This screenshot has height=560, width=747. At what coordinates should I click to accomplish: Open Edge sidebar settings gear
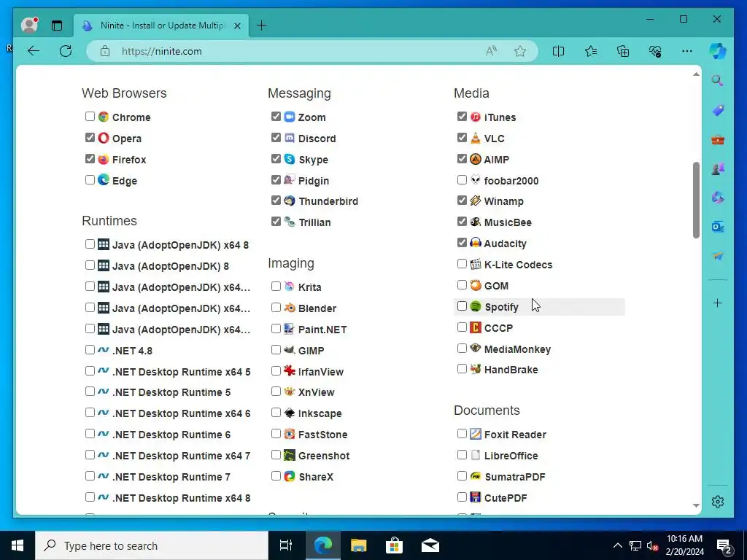pyautogui.click(x=718, y=502)
